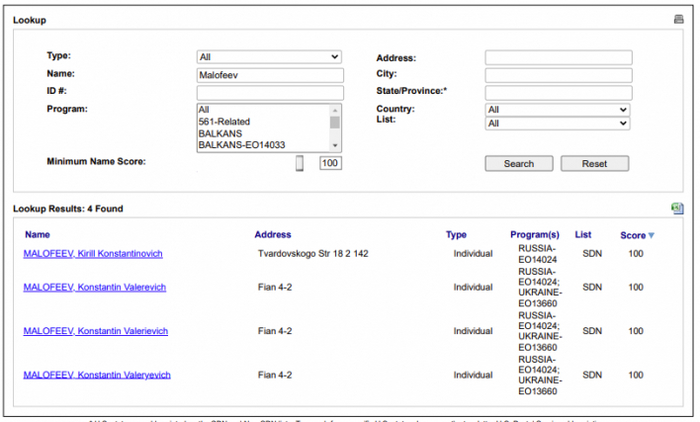Sort results by Score column header
The image size is (700, 422).
(633, 235)
